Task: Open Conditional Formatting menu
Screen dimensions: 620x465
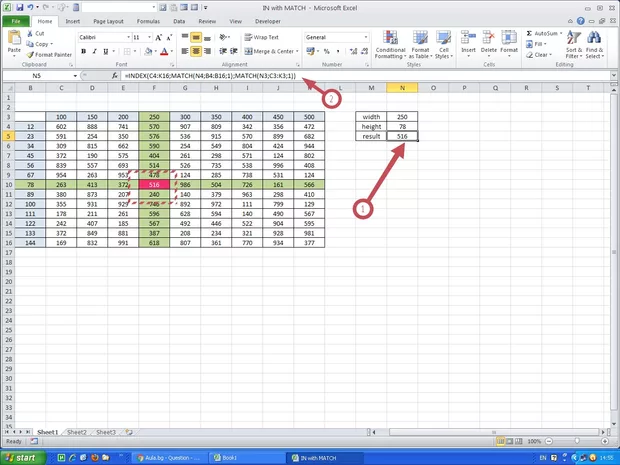Action: pos(390,45)
